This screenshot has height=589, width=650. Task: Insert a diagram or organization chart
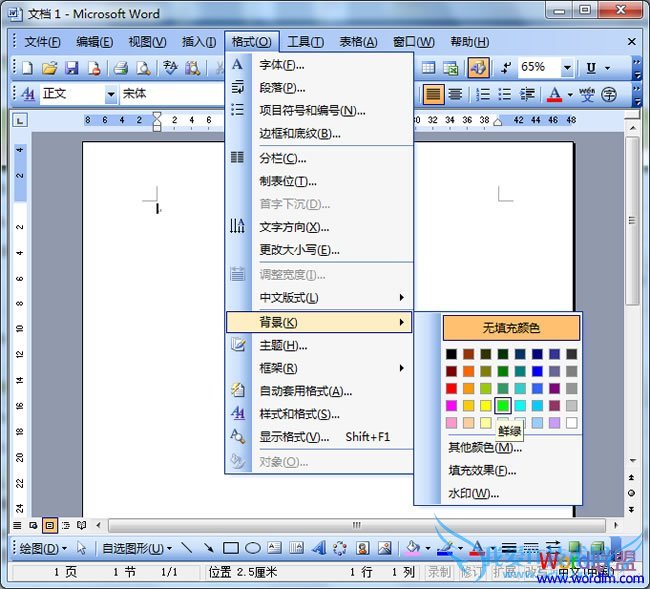click(x=340, y=548)
